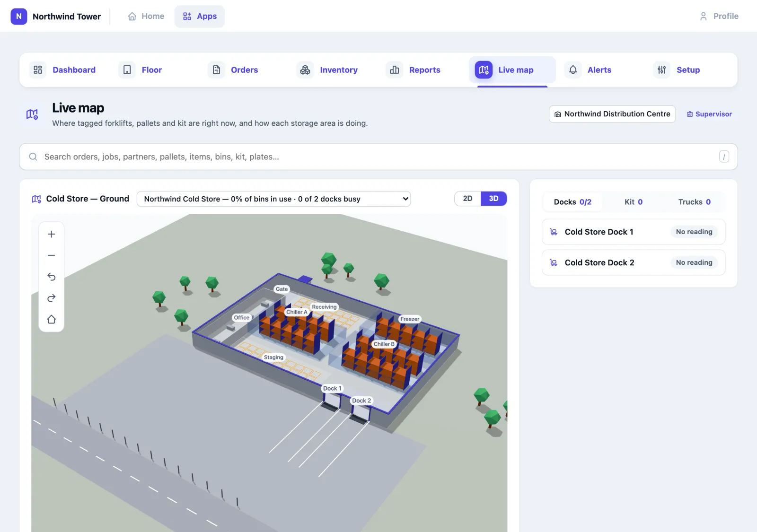The width and height of the screenshot is (757, 532).
Task: Navigate to Home in top bar
Action: tap(146, 16)
